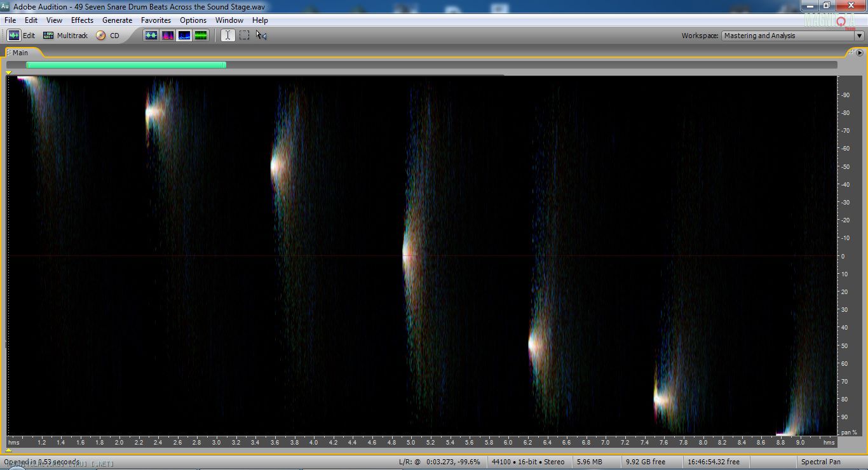Show Waveform display icon

(x=151, y=36)
